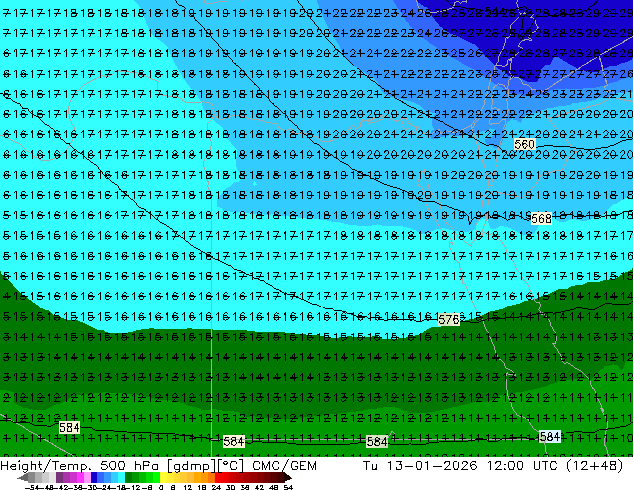634x490 pixels.
Task: Click the 12:00 UTC time text
Action: [x=524, y=466]
